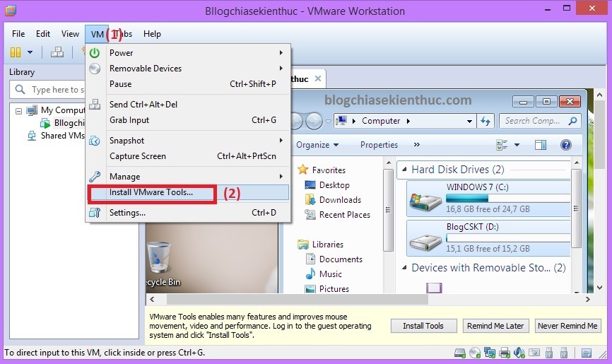Viewport: 612px width, 364px height.
Task: Click the Snapshot clock icon in menu
Action: (x=95, y=141)
